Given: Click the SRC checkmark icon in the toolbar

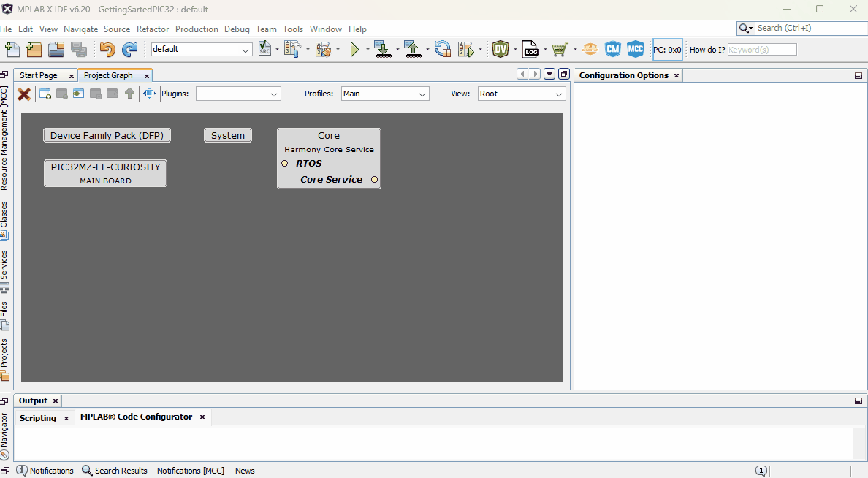Looking at the screenshot, I should point(264,49).
